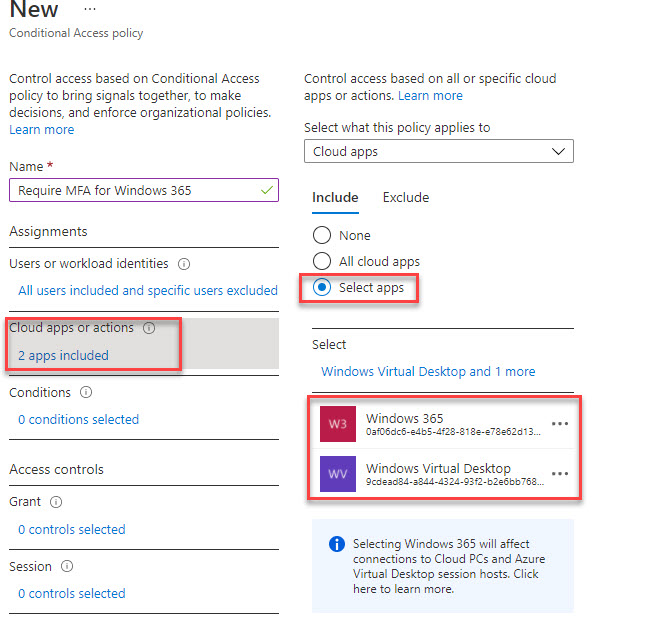Open the Cloud apps dropdown
This screenshot has width=648, height=631.
[x=439, y=151]
